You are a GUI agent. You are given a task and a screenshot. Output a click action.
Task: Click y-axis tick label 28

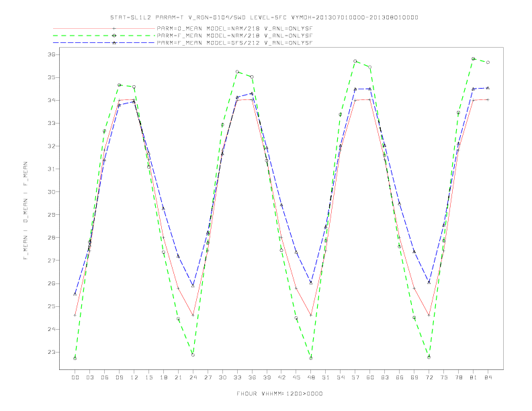pos(51,238)
